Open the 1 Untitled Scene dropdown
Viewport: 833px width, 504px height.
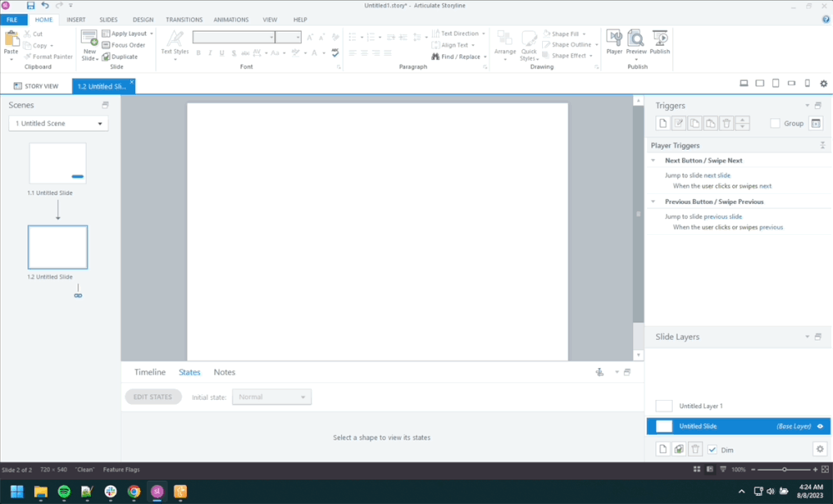point(58,123)
